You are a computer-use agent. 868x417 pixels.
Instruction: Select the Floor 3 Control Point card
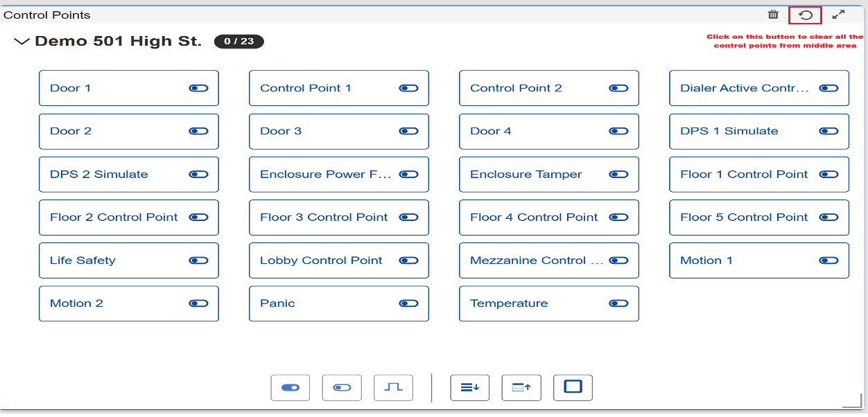point(324,218)
